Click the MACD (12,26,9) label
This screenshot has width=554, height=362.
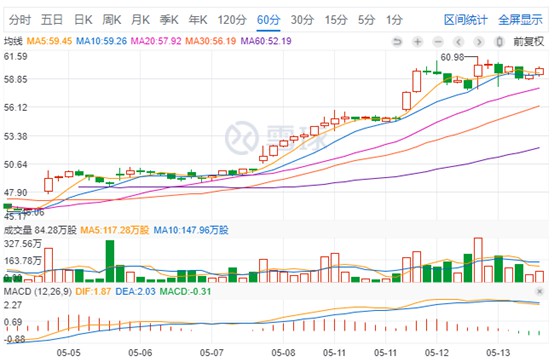coord(38,292)
